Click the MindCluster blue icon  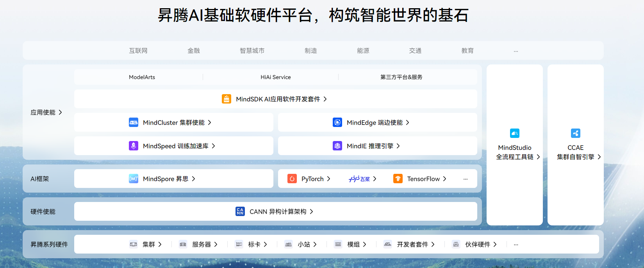(x=134, y=122)
